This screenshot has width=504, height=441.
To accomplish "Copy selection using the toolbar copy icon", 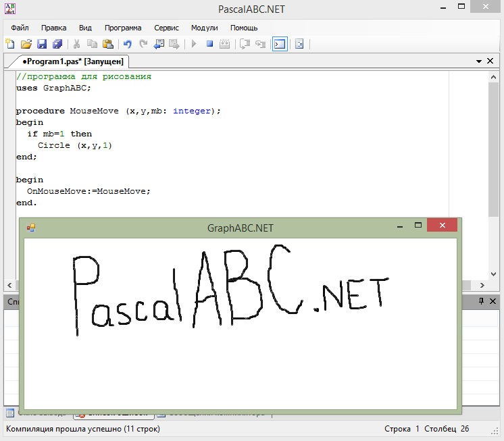I will pyautogui.click(x=93, y=44).
